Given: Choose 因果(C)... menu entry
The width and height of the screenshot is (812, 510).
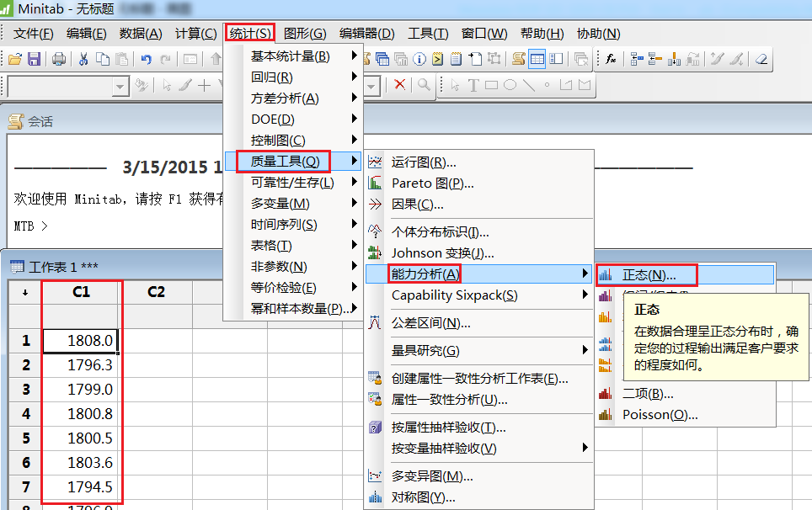Looking at the screenshot, I should click(x=479, y=205).
